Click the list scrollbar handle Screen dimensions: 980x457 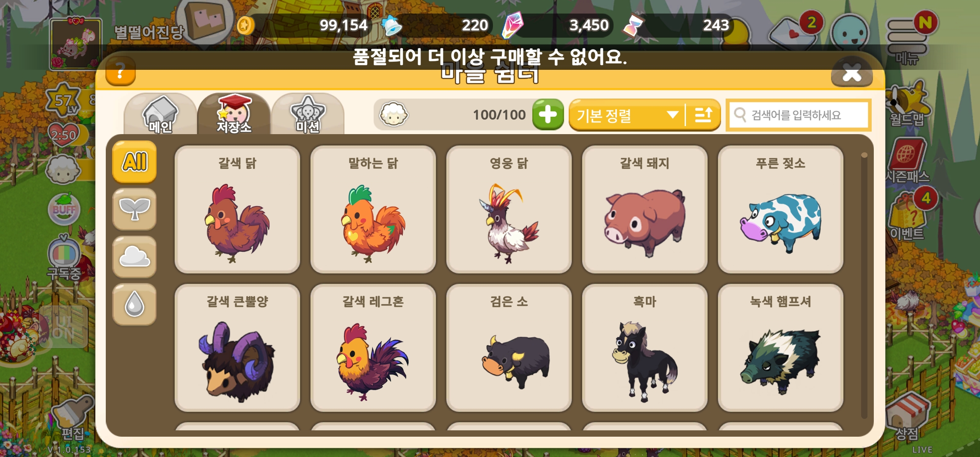coord(864,155)
